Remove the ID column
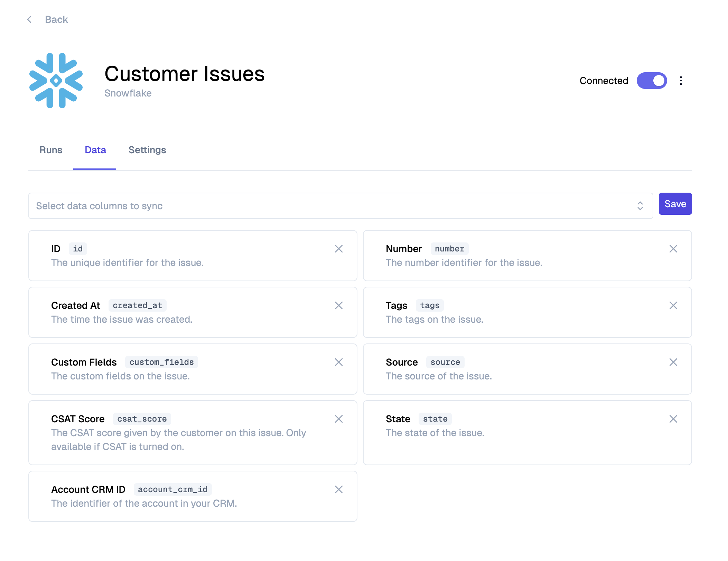 338,249
